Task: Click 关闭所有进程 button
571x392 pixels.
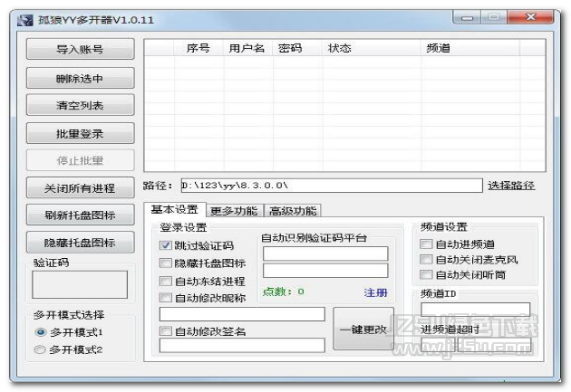Action: tap(80, 188)
